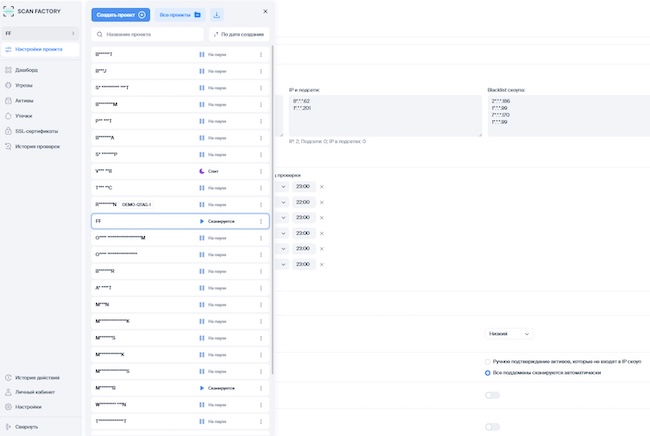Click the Спит status text
Image resolution: width=650 pixels, height=436 pixels.
(213, 171)
